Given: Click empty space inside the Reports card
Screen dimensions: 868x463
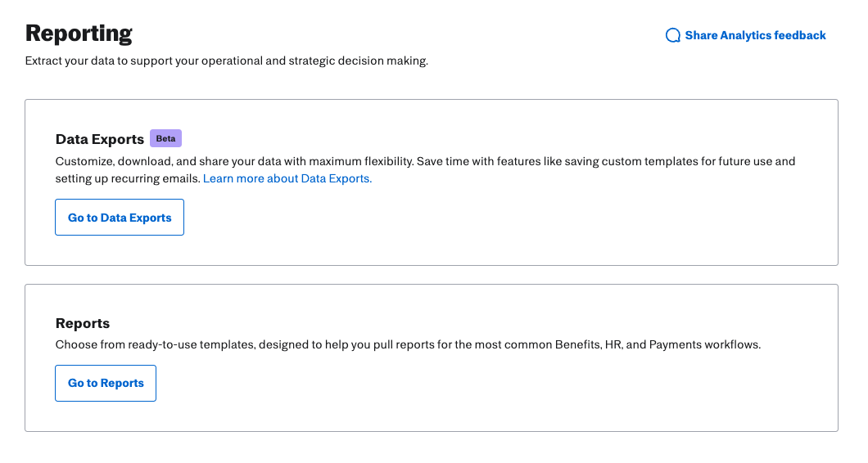Looking at the screenshot, I should 498,387.
